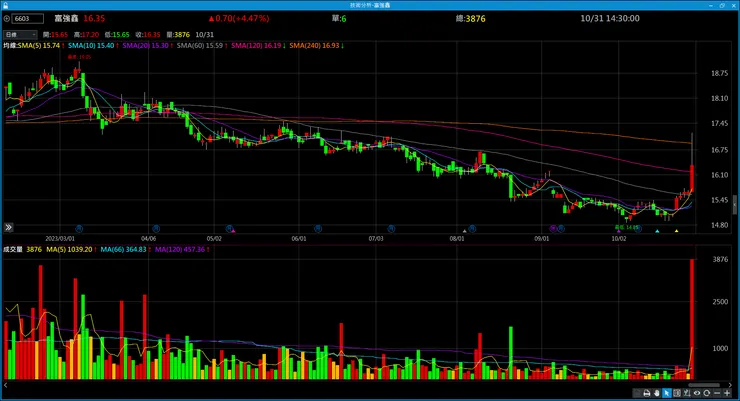740x401 pixels.
Task: Click the drawing tools icon in the bottom toolbar
Action: tap(687, 393)
